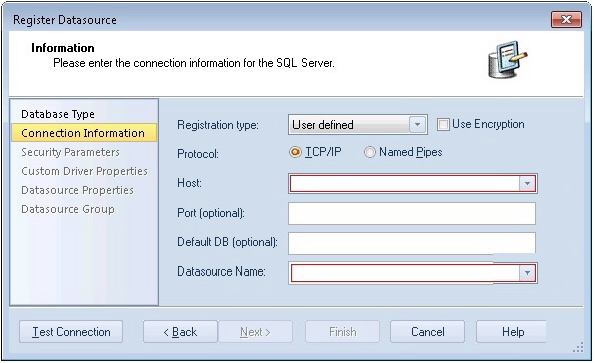
Task: Go Back to previous wizard page
Action: point(180,332)
